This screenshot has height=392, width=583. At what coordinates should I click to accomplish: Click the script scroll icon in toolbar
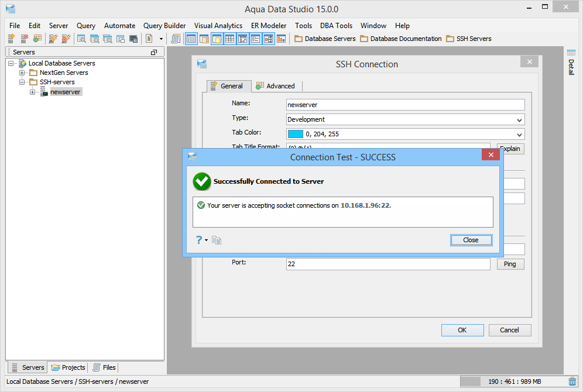point(176,38)
